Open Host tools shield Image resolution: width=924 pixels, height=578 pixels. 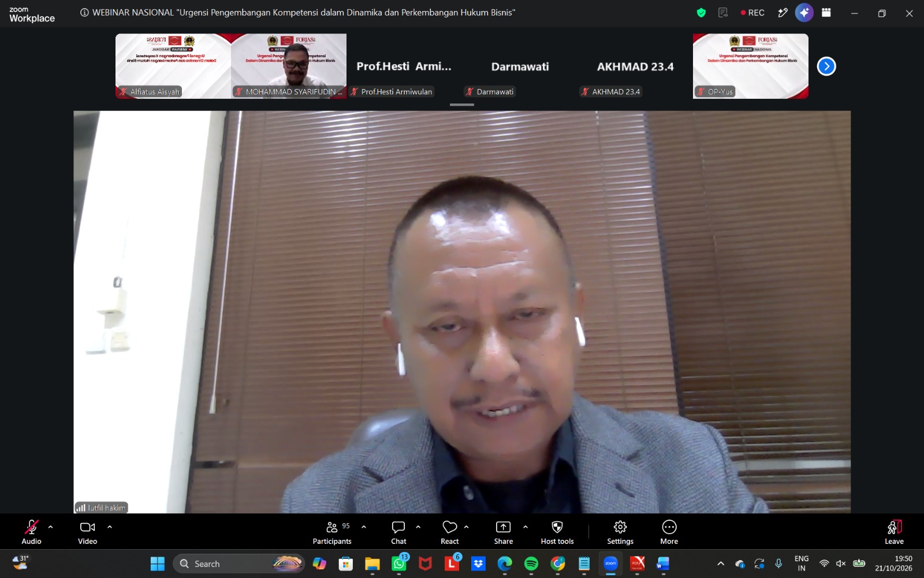(557, 532)
